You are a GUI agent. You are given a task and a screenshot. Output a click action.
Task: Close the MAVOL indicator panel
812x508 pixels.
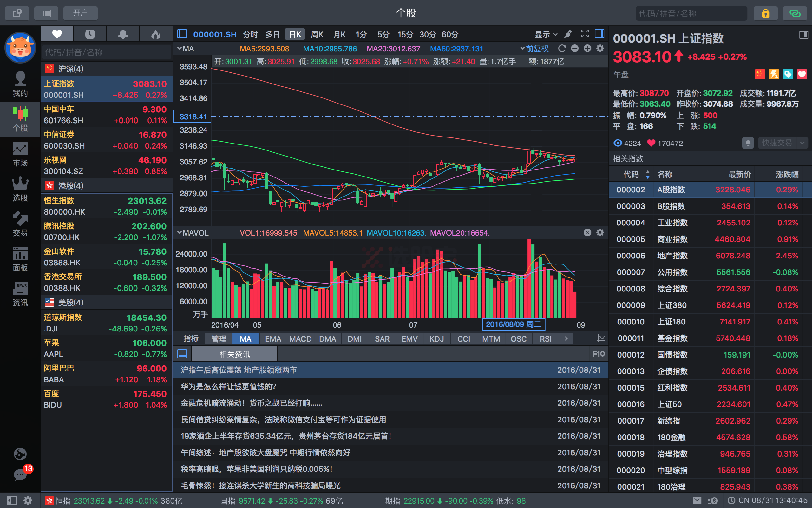(x=587, y=232)
